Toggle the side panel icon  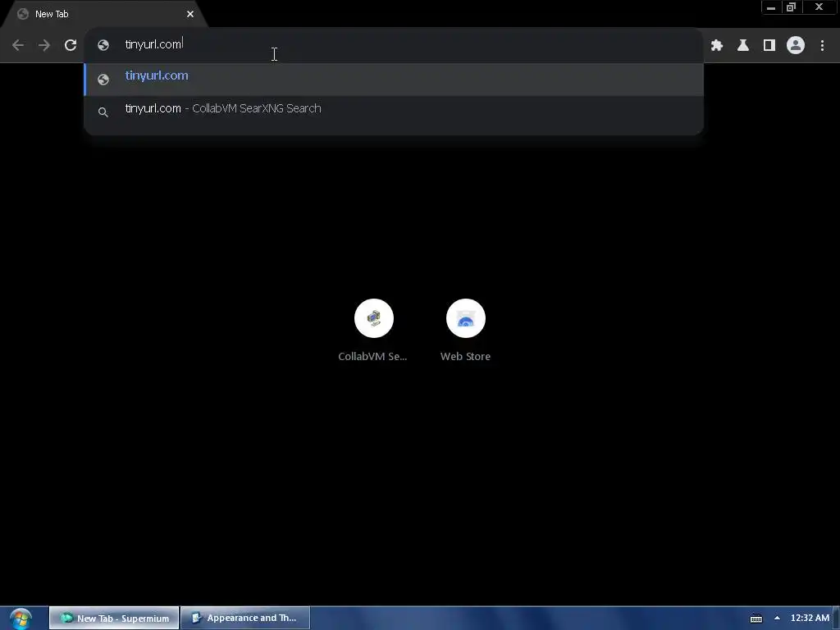click(x=769, y=46)
